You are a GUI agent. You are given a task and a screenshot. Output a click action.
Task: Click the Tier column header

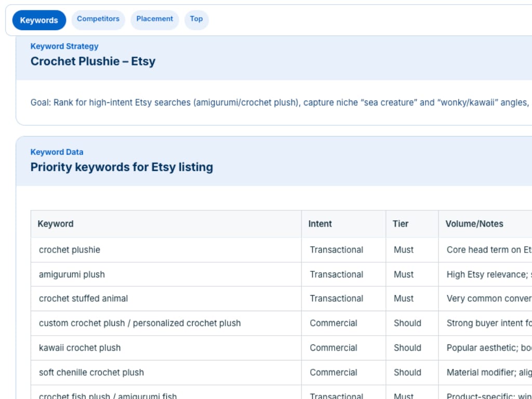click(x=401, y=224)
